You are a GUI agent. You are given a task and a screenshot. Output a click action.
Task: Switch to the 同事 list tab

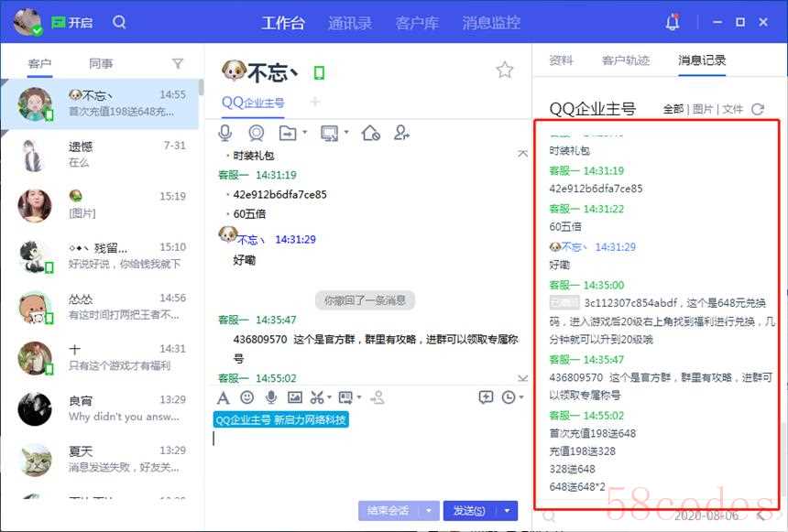click(101, 64)
